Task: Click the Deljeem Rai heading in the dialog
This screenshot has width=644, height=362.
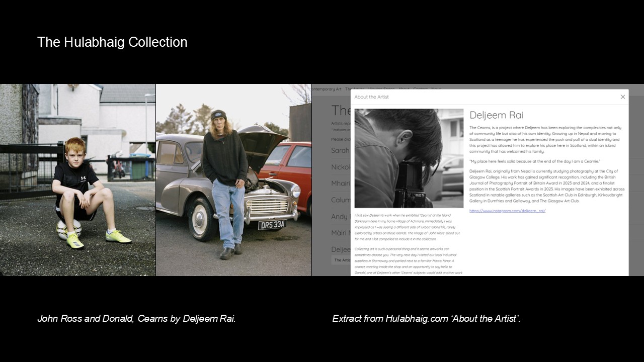Action: [x=496, y=115]
